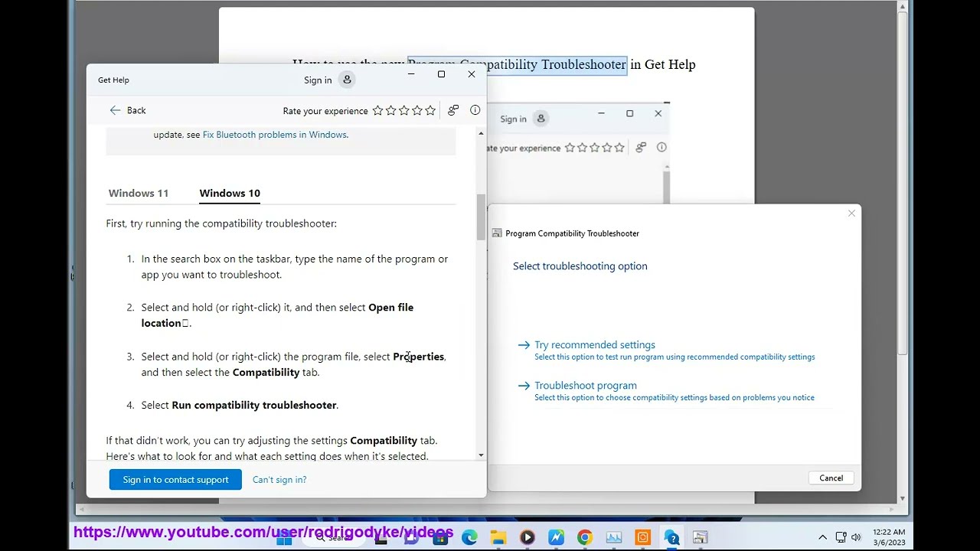
Task: Click the document window's scrollbar up arrow
Action: tap(903, 7)
